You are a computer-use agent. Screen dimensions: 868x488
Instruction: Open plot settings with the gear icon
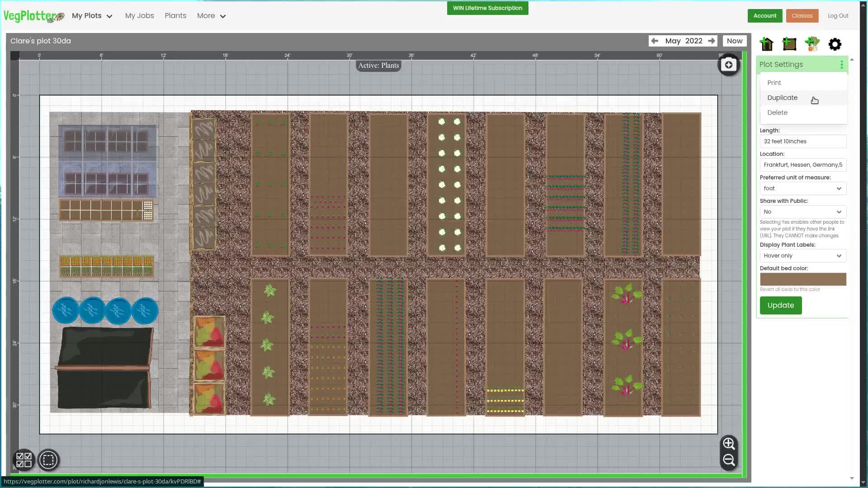point(835,44)
